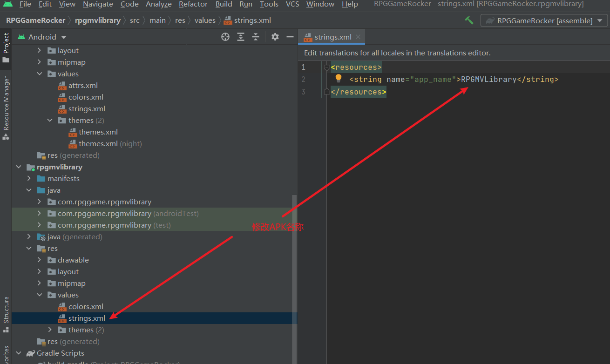The image size is (610, 364).
Task: Click values in the breadcrumb path
Action: [x=205, y=20]
